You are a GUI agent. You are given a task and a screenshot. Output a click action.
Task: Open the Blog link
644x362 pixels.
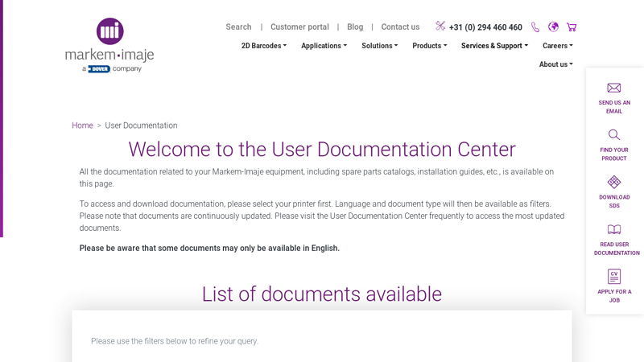click(x=355, y=27)
